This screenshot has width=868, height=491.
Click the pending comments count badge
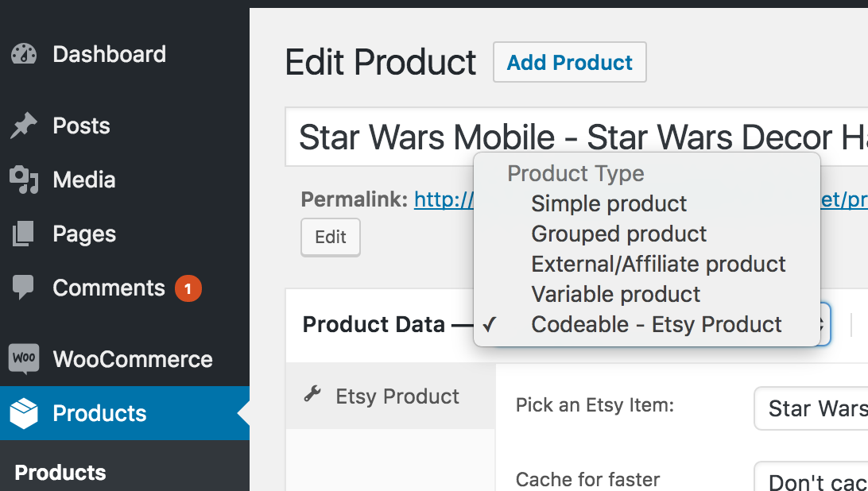tap(188, 288)
